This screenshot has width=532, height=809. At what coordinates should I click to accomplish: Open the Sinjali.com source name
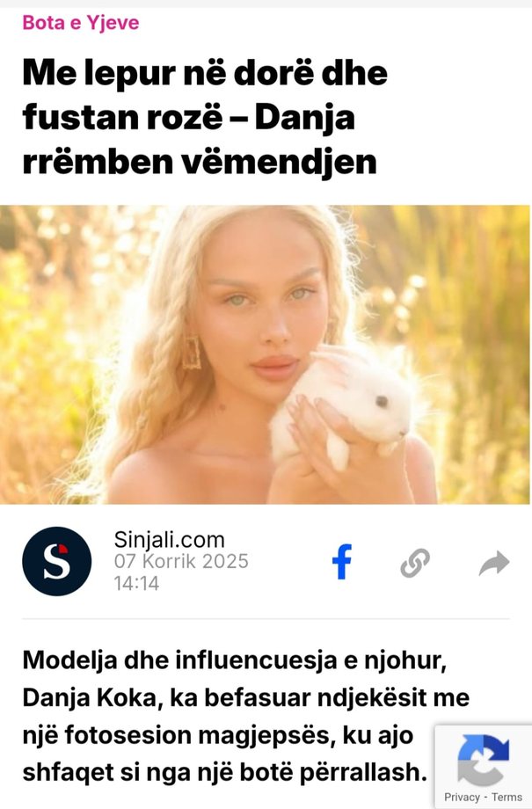coord(169,540)
